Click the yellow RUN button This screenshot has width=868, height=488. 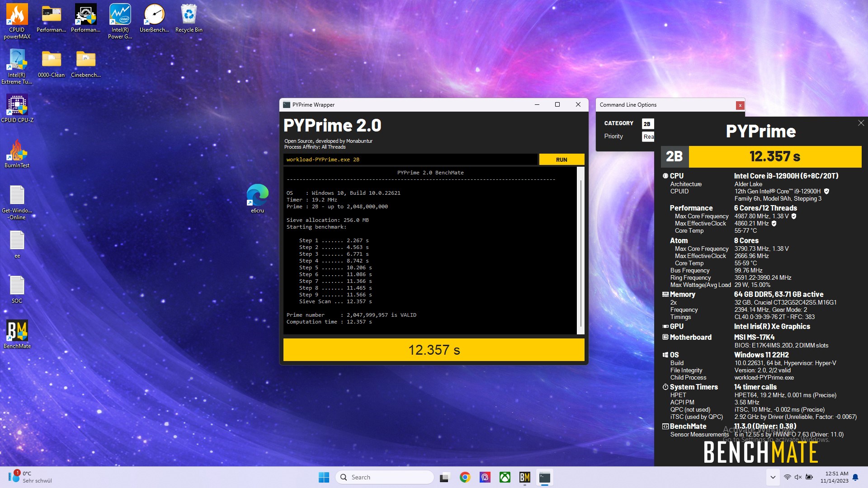coord(561,160)
